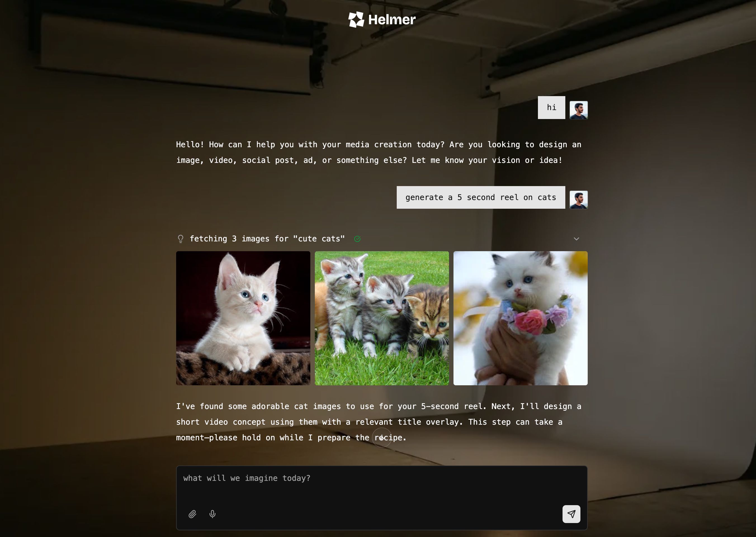Click the circular loading indicator in the reply
This screenshot has width=756, height=537.
(382, 438)
